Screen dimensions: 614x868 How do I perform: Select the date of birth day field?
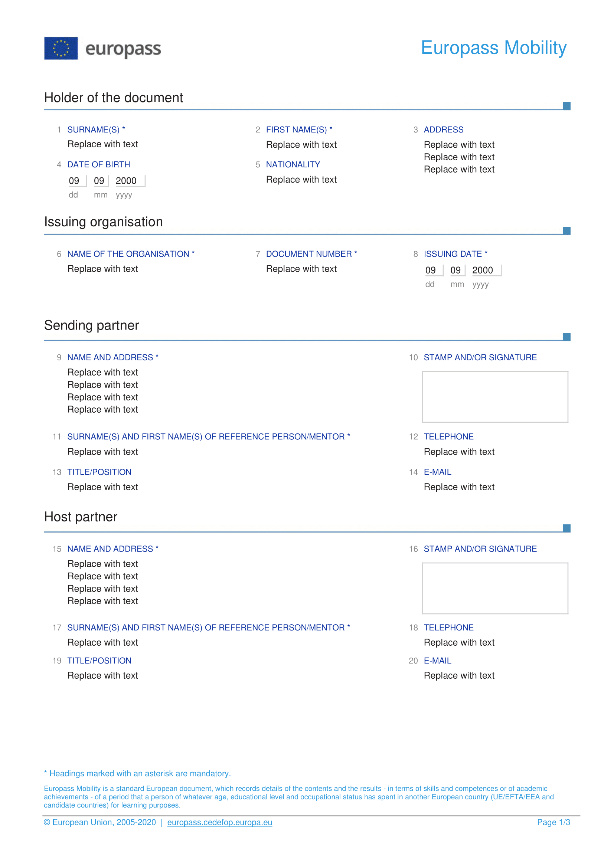(x=74, y=181)
